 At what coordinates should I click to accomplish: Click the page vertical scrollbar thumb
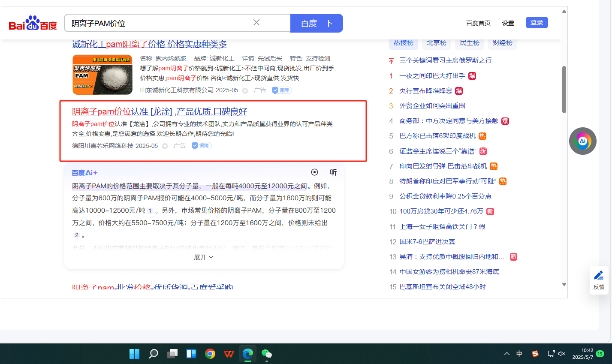coord(564,90)
